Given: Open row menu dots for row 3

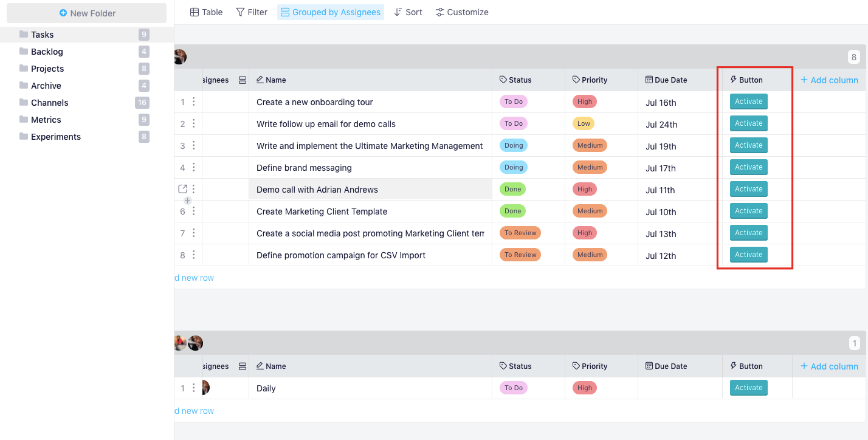Looking at the screenshot, I should click(194, 145).
